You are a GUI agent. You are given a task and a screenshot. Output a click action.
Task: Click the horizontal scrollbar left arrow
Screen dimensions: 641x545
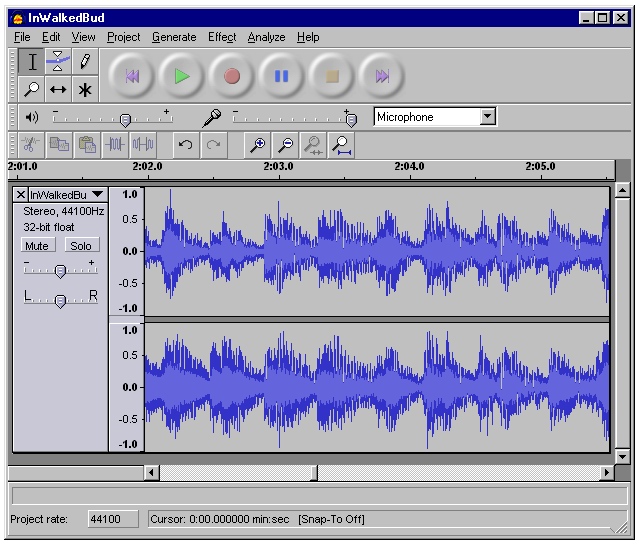[151, 473]
